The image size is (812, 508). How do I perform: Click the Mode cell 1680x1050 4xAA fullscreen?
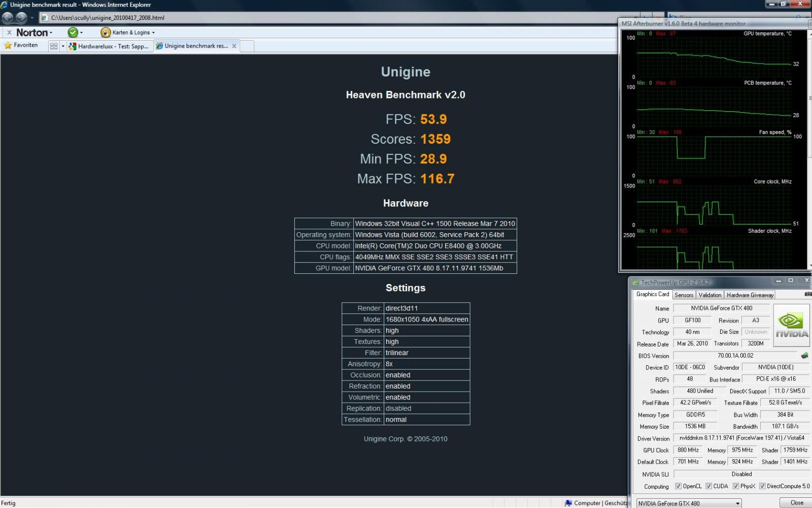(x=427, y=320)
